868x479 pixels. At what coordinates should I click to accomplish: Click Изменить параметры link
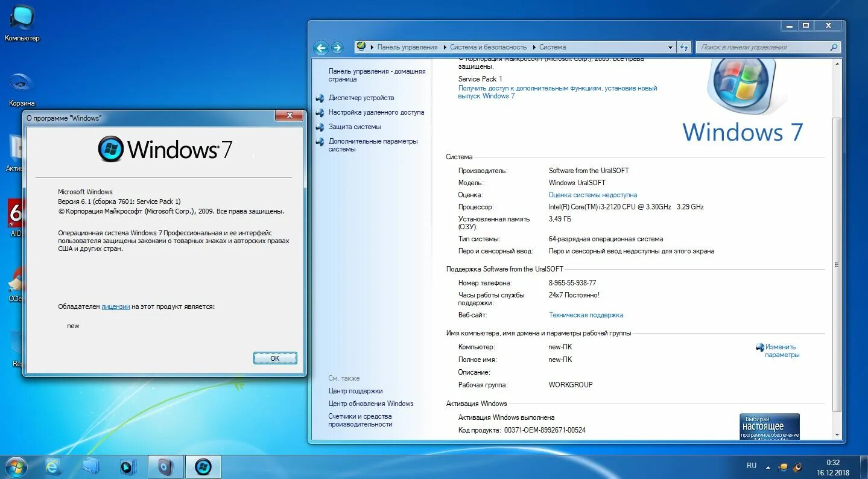[782, 351]
